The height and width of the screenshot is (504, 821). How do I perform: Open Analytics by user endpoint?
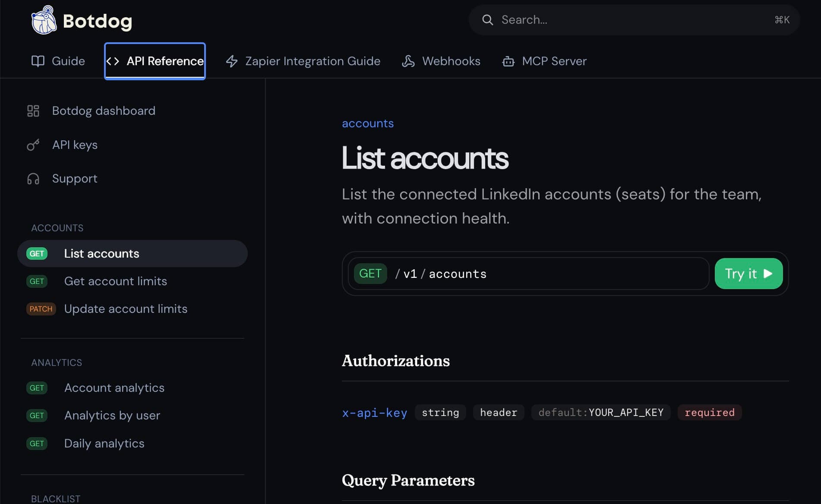point(112,416)
